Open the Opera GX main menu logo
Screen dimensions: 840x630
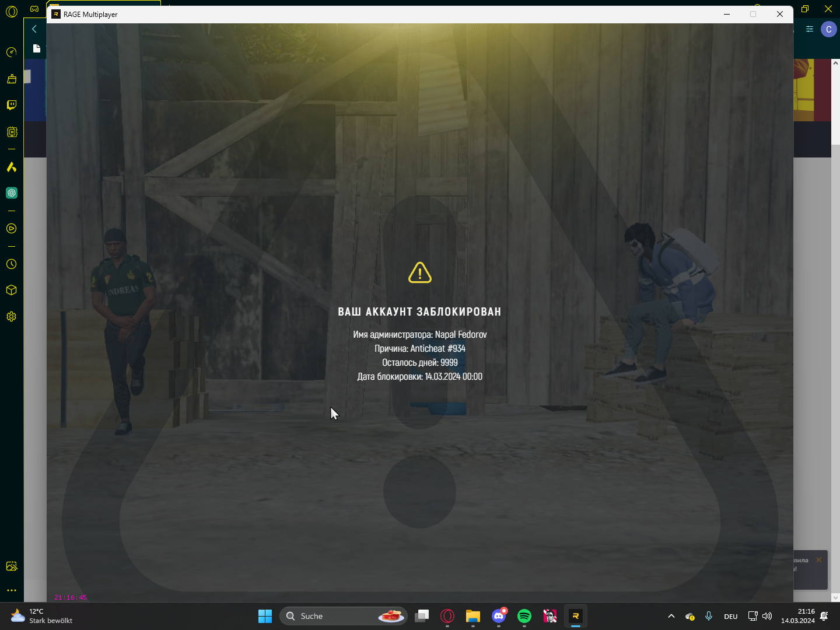click(x=12, y=11)
